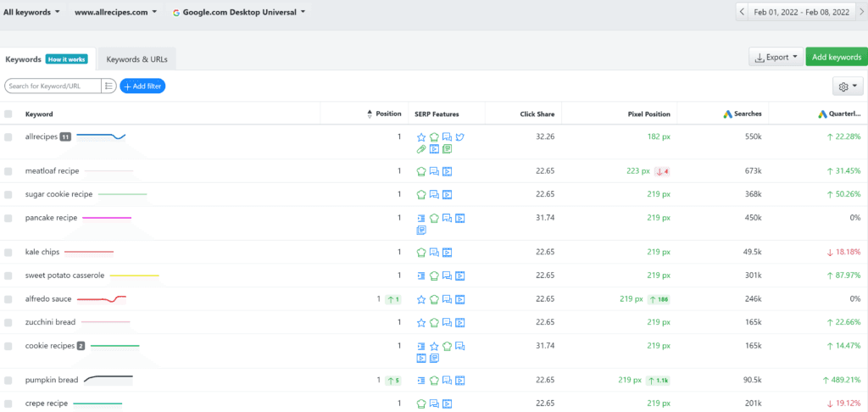Click the Add keywords button
This screenshot has height=412, width=868.
point(837,57)
